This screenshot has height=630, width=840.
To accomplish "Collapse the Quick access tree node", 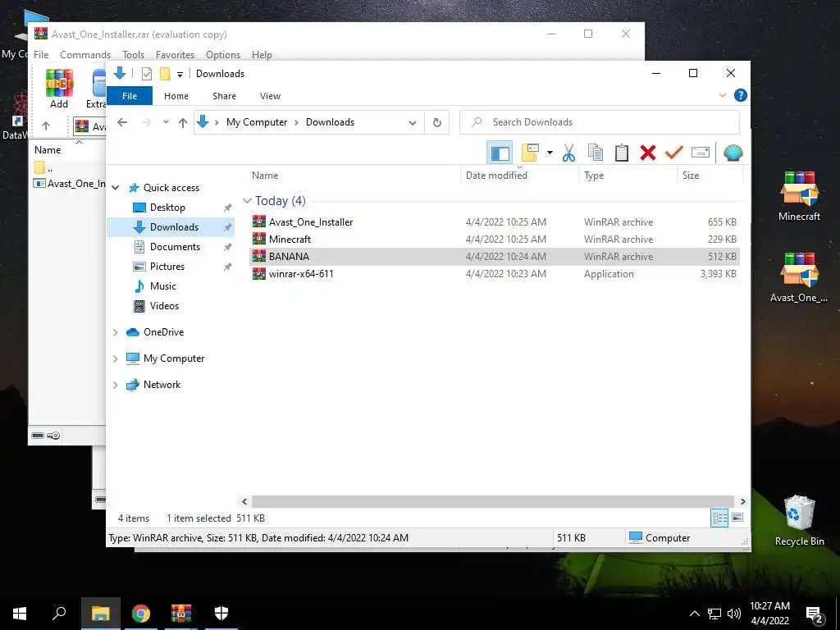I will [115, 188].
